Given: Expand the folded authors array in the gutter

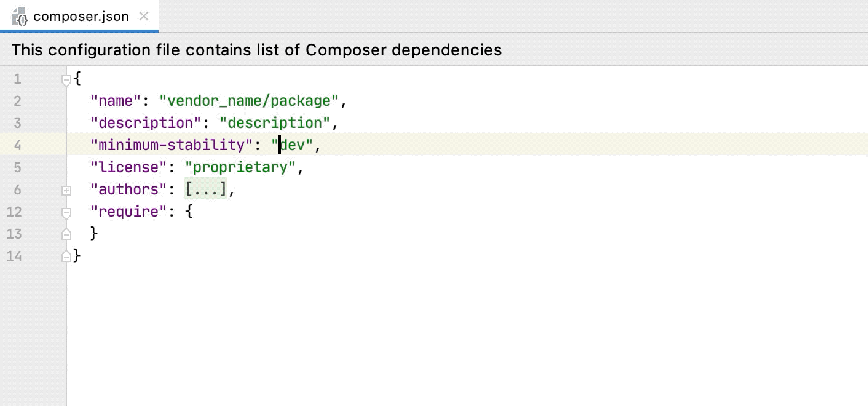Looking at the screenshot, I should [66, 191].
